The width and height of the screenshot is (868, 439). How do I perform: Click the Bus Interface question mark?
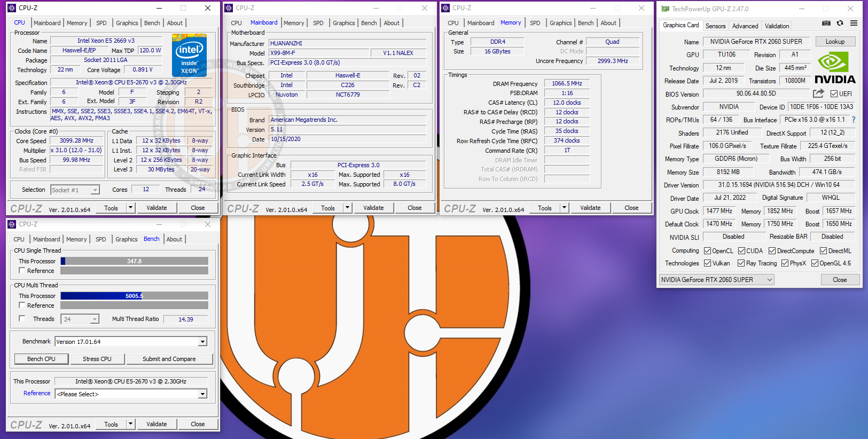pos(854,120)
